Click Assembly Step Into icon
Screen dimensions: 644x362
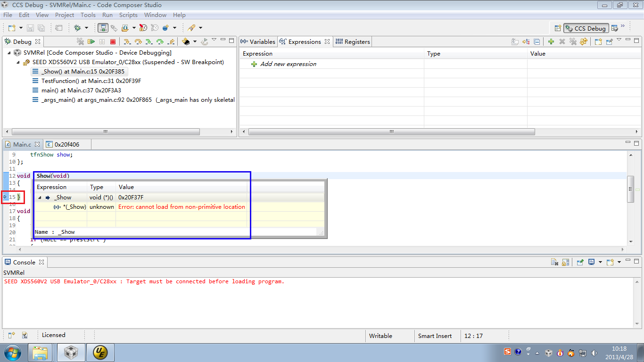[149, 41]
